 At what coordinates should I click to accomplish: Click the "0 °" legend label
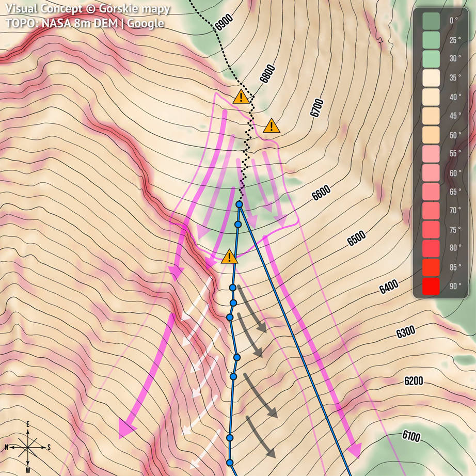[x=453, y=20]
